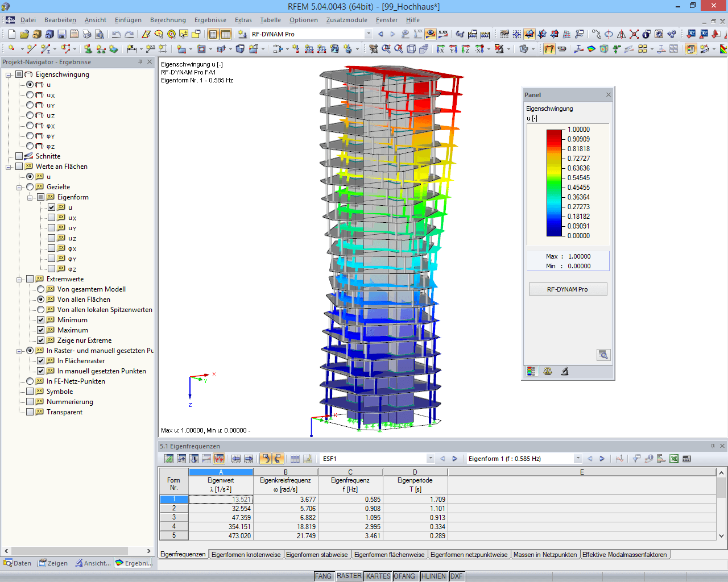The height and width of the screenshot is (582, 728).
Task: Open the Ergebnisse menu
Action: (210, 20)
